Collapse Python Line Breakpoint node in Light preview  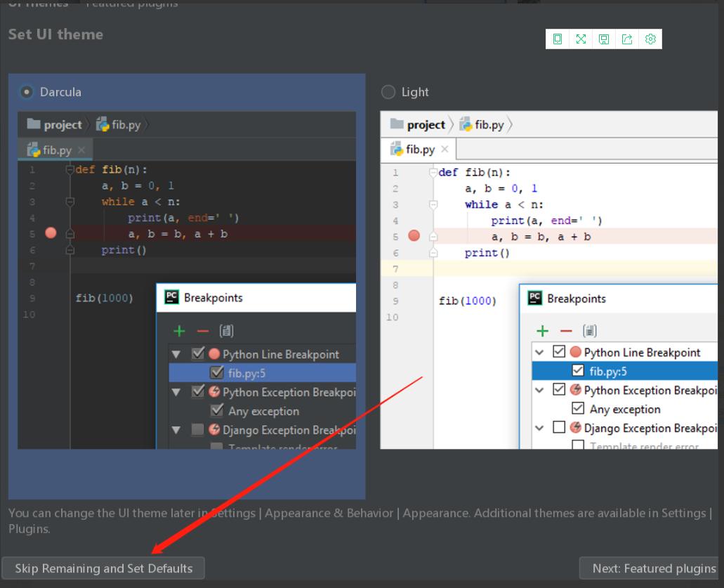coord(540,353)
